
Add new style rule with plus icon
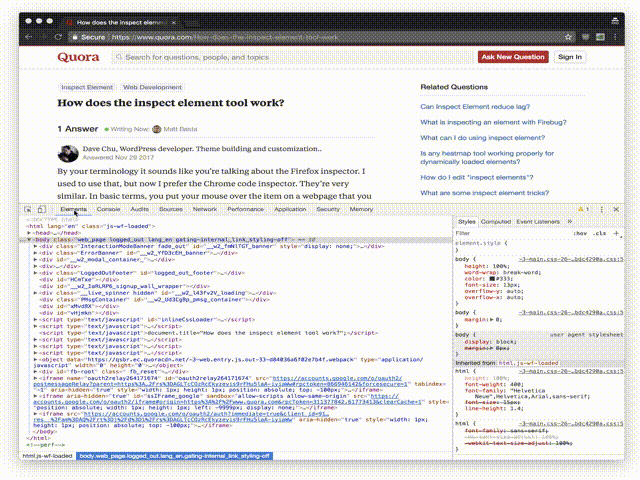616,233
